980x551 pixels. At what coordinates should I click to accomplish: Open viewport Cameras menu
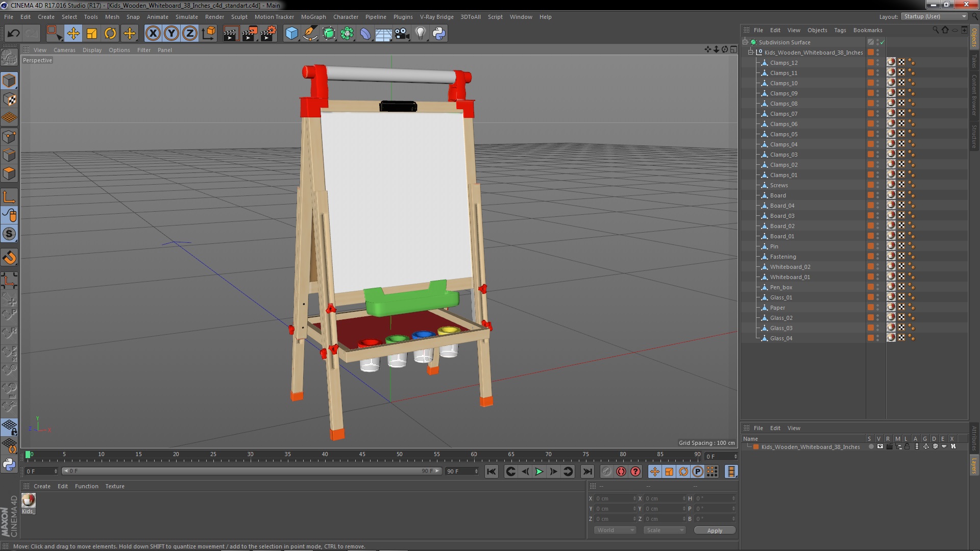[64, 50]
